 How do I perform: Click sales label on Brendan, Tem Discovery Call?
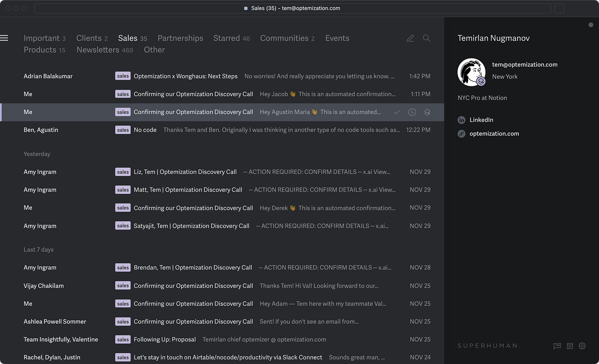click(123, 267)
